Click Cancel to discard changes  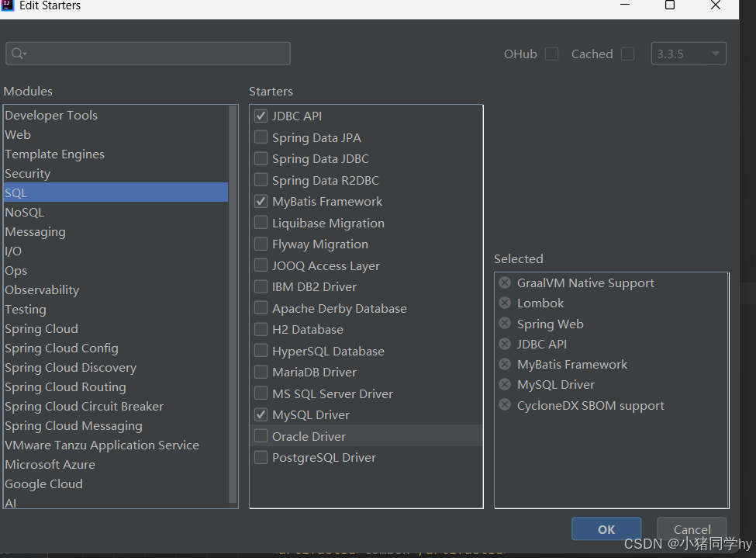click(692, 529)
